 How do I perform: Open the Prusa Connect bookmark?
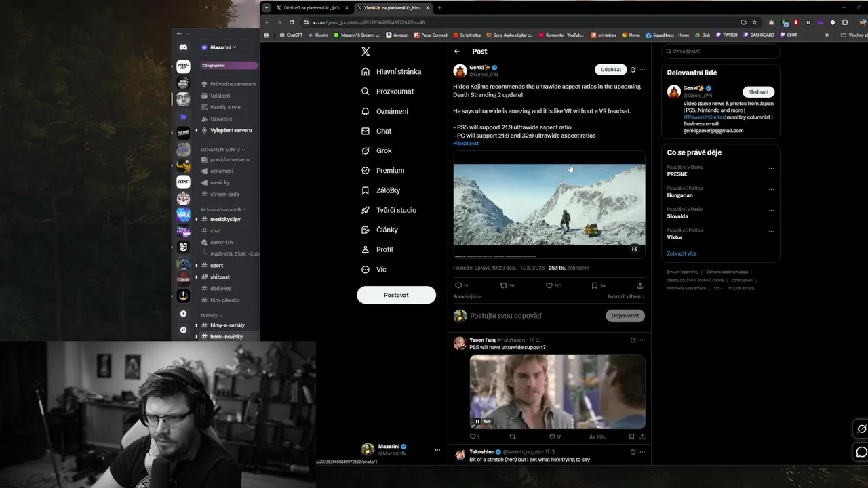430,35
